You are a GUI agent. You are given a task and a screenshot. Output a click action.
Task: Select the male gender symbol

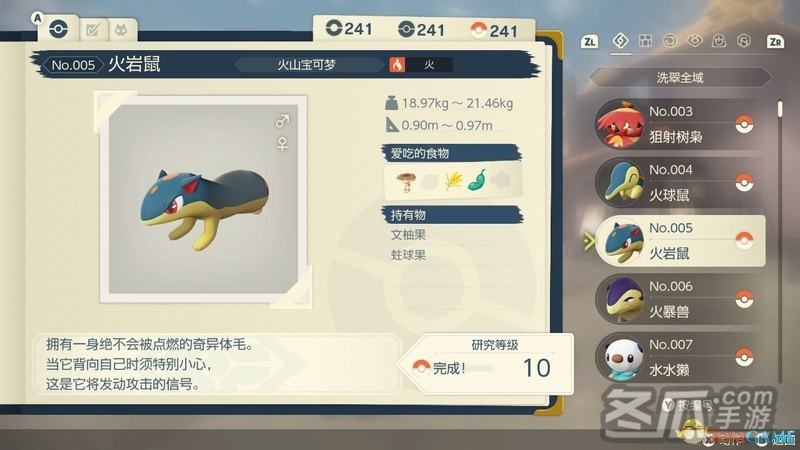click(x=282, y=121)
